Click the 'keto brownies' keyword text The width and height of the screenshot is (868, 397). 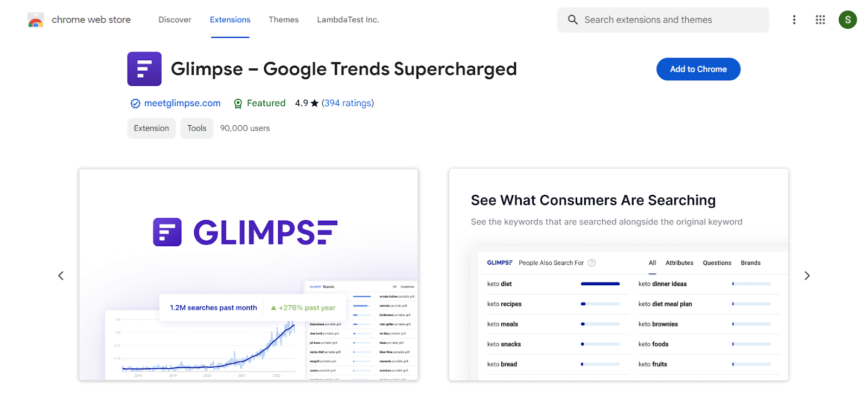(658, 324)
